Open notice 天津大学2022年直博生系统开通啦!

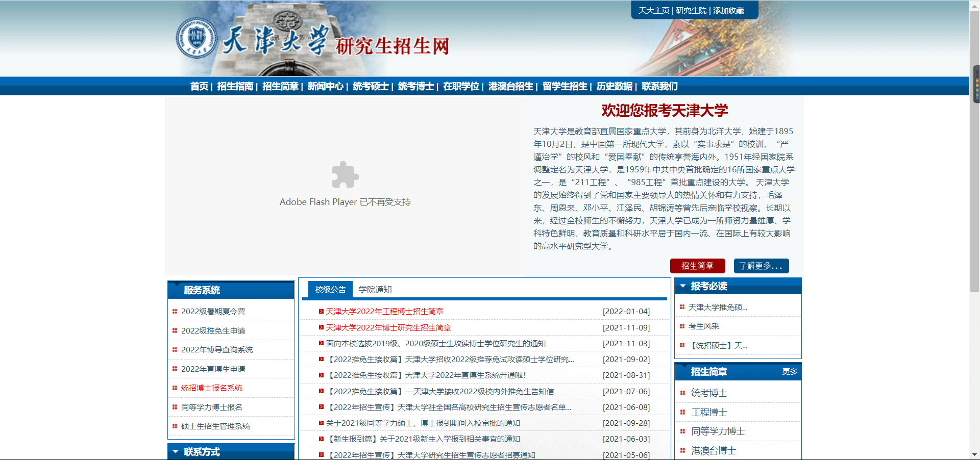(x=426, y=375)
